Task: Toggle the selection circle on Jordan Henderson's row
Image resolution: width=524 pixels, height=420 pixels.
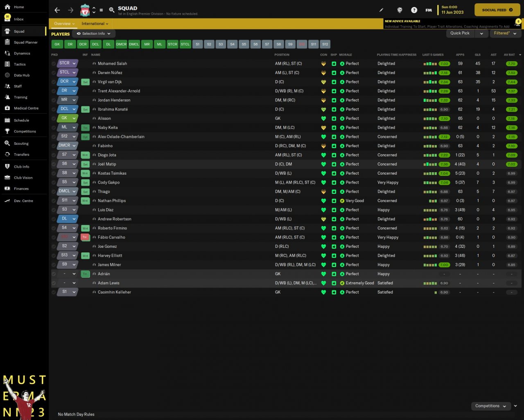Action: tap(54, 100)
